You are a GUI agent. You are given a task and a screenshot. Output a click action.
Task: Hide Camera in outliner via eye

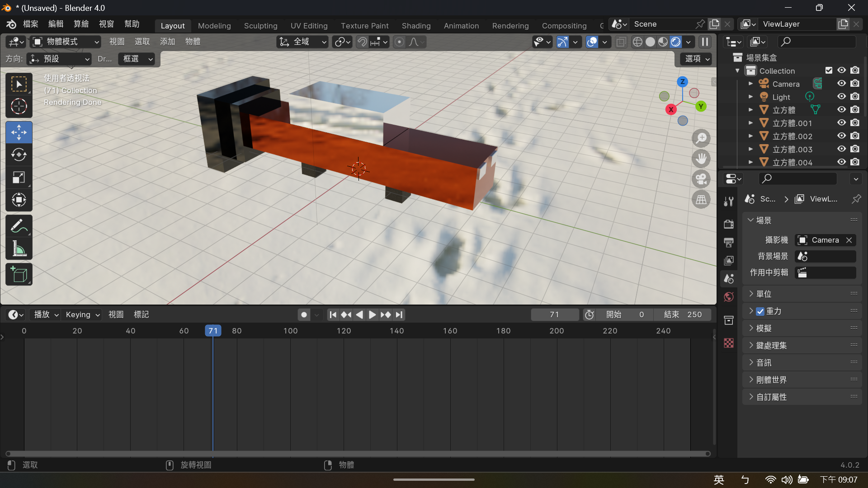coord(841,84)
